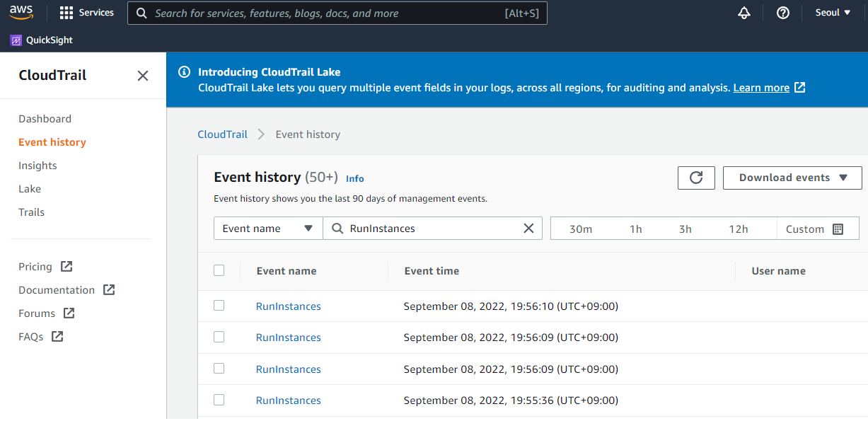Click the external link icon next to Pricing

click(66, 267)
